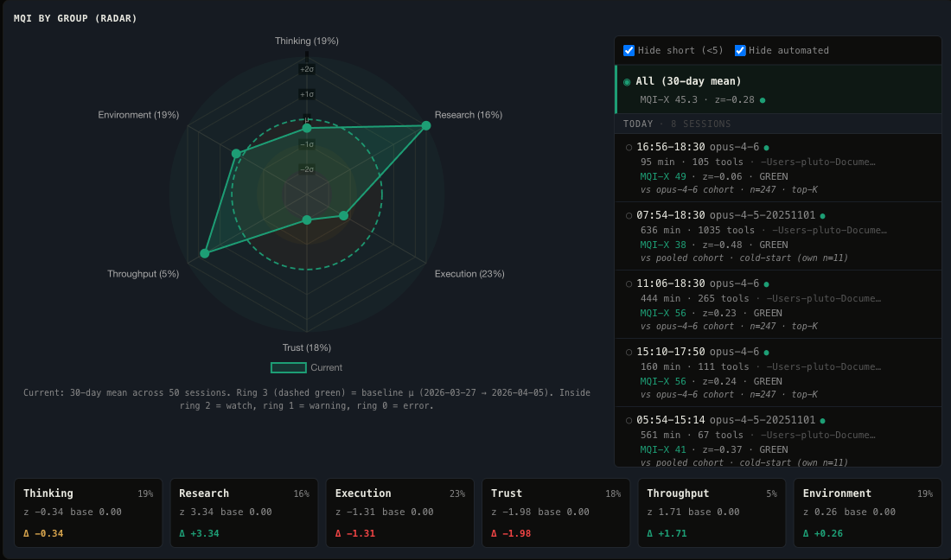
Task: Click green status dot beside z=−0.28
Action: coord(763,100)
